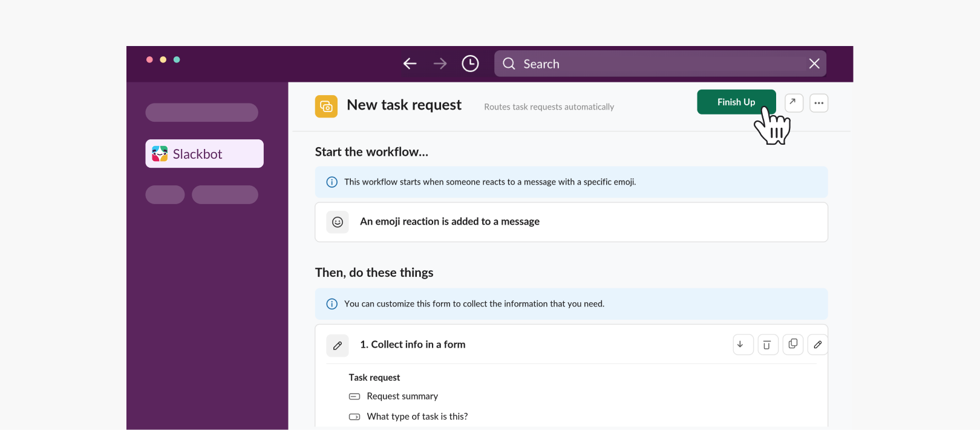This screenshot has width=980, height=430.
Task: Edit the Collect info step with pencil
Action: coord(817,345)
